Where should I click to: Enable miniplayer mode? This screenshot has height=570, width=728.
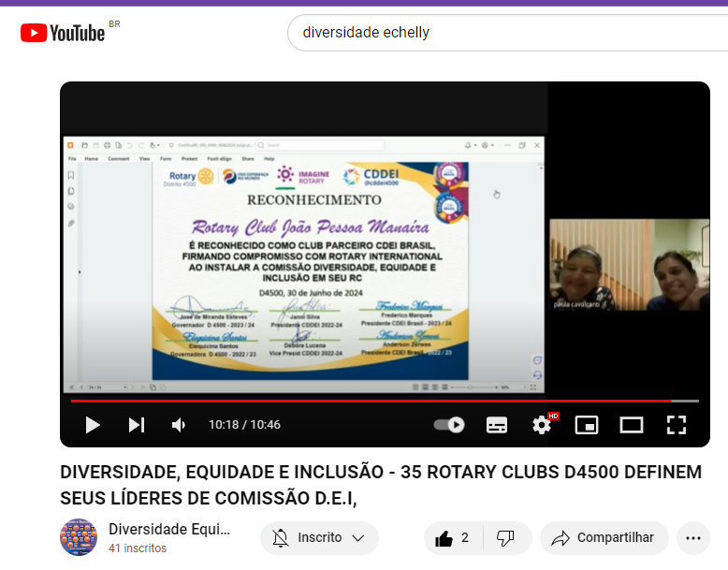point(587,425)
